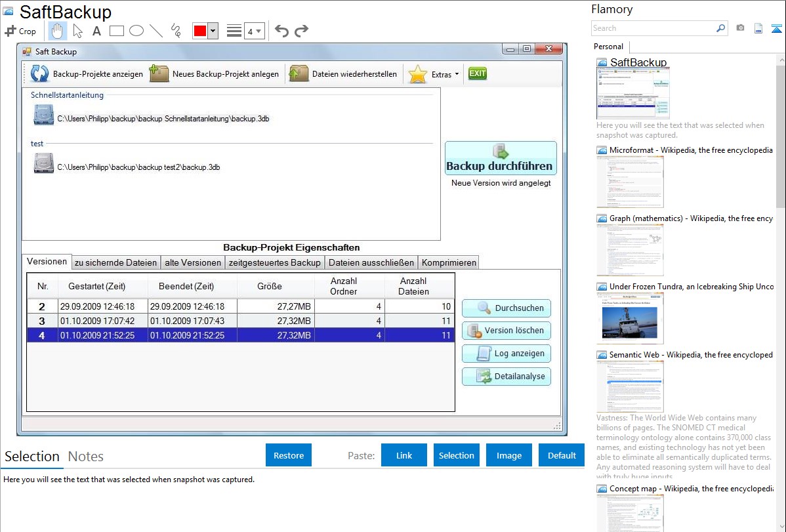Screen dimensions: 786x532
Task: Click the search magnifier icon
Action: click(720, 28)
